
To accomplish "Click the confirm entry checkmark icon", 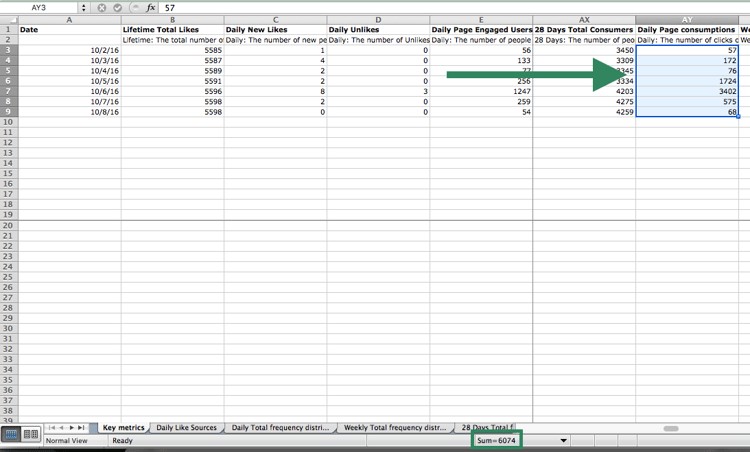I will pyautogui.click(x=118, y=7).
